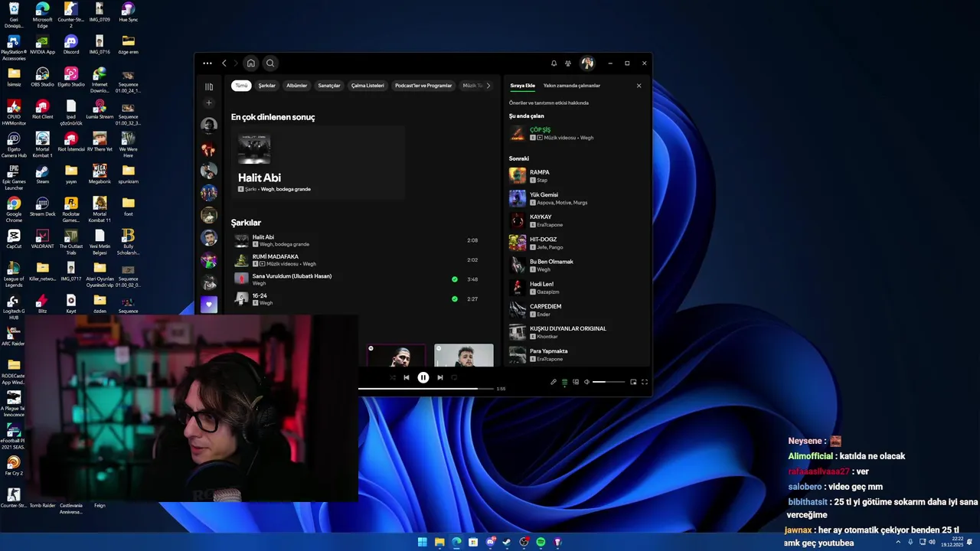Go back with the left arrow in Spotify
Screen dimensions: 980x551
tap(224, 64)
